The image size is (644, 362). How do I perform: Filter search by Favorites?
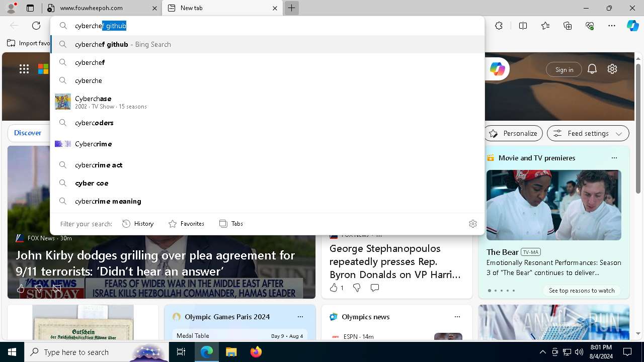[186, 224]
